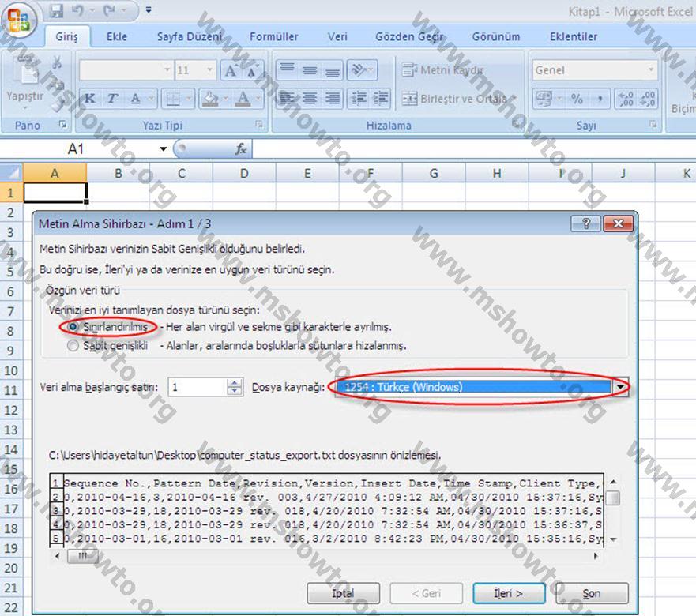Expand the Pano clipboard dialog launcher
Screen dimensions: 696x616
coord(62,125)
